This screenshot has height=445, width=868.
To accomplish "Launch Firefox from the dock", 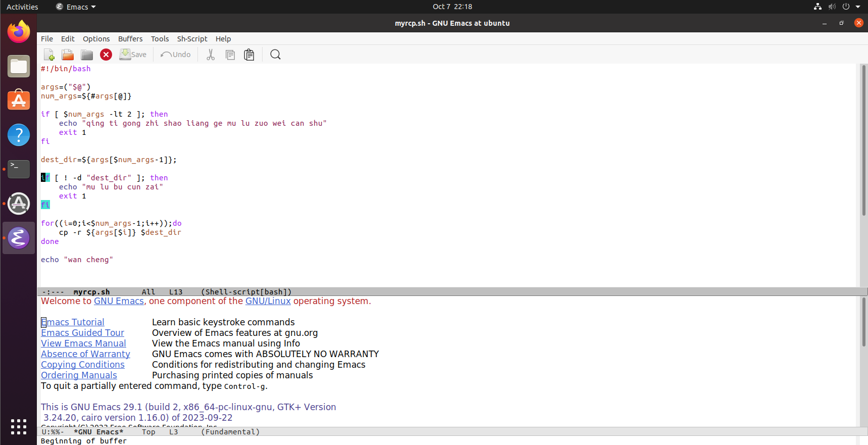I will coord(19,32).
